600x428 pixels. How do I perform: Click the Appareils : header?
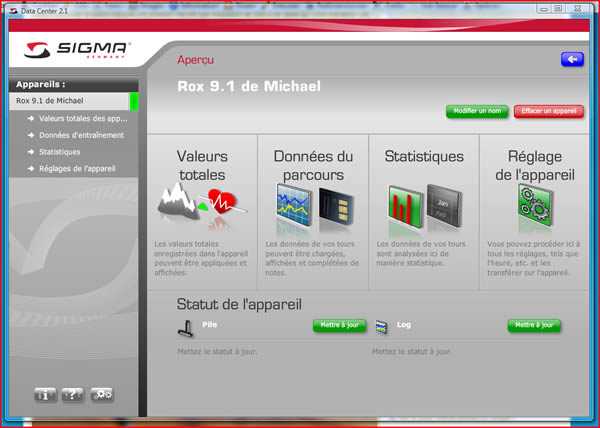coord(41,84)
